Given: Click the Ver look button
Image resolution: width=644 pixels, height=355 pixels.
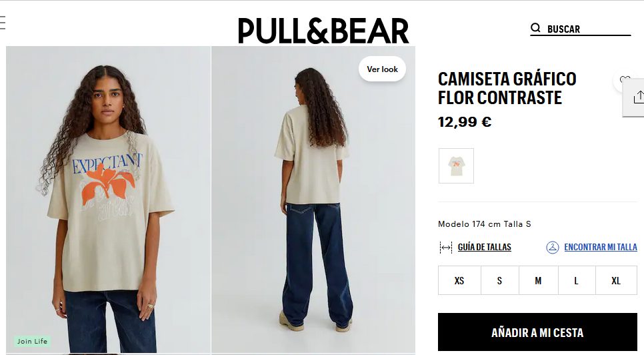Looking at the screenshot, I should click(383, 69).
